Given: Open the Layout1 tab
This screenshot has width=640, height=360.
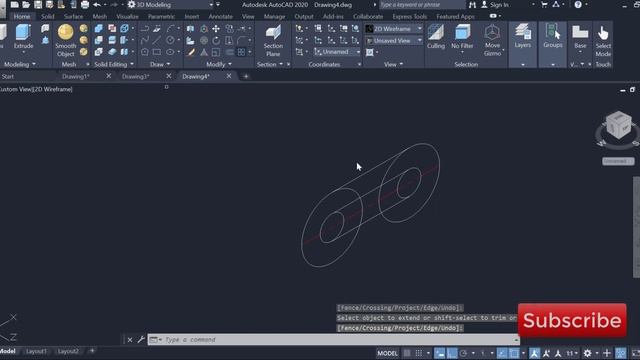Looking at the screenshot, I should click(36, 351).
